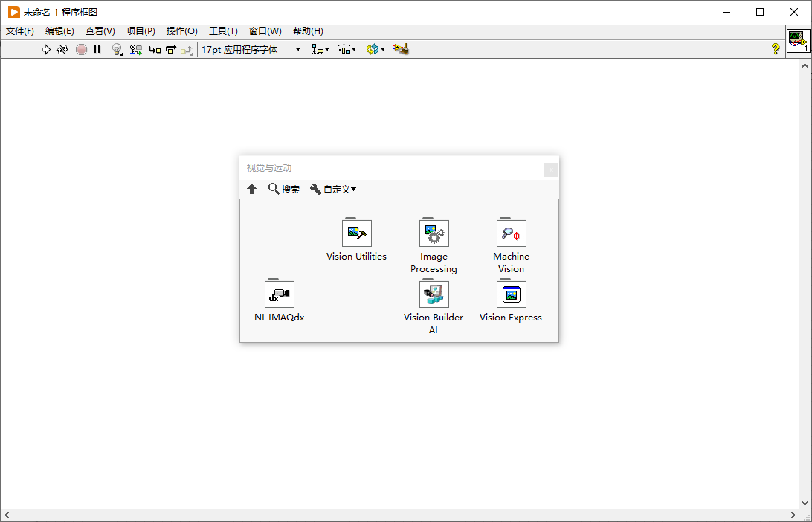Show Context Help with the question mark
812x522 pixels.
(776, 49)
